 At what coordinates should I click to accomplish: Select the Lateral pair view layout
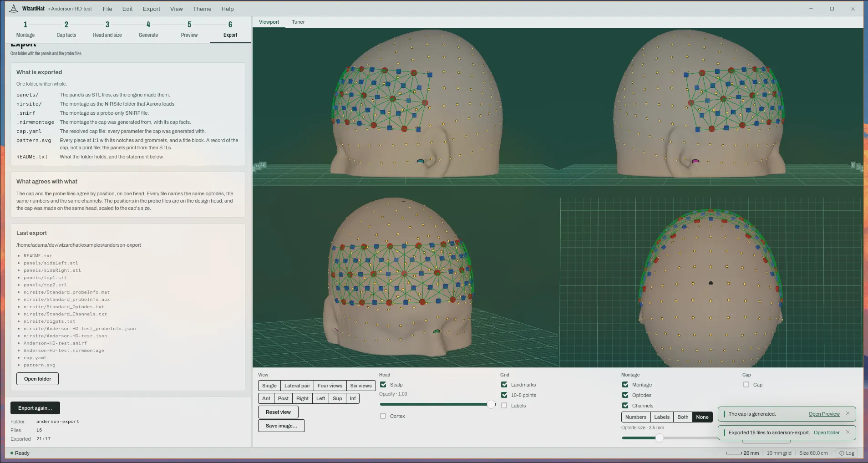pos(297,386)
